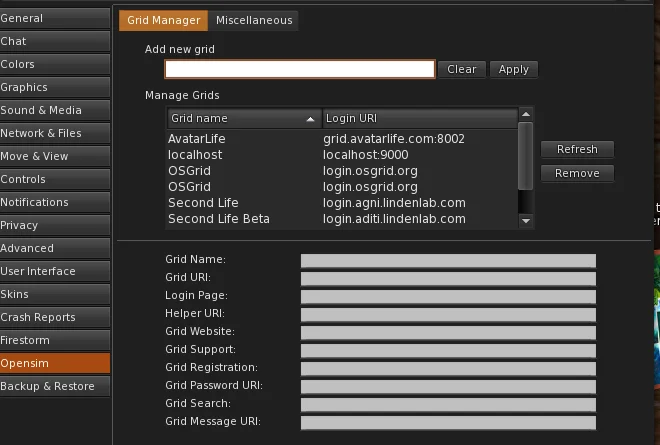Click the Login Page field

point(448,296)
